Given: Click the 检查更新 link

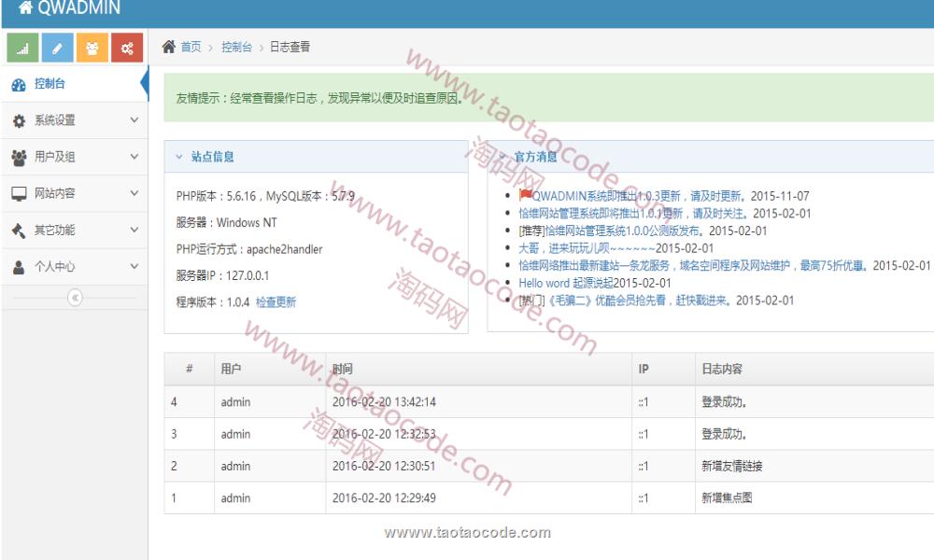Looking at the screenshot, I should [x=276, y=302].
